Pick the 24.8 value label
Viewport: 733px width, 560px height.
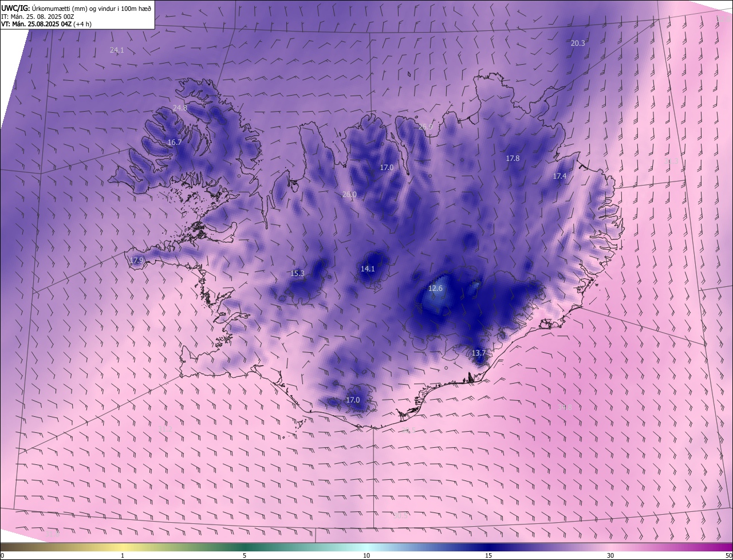180,108
